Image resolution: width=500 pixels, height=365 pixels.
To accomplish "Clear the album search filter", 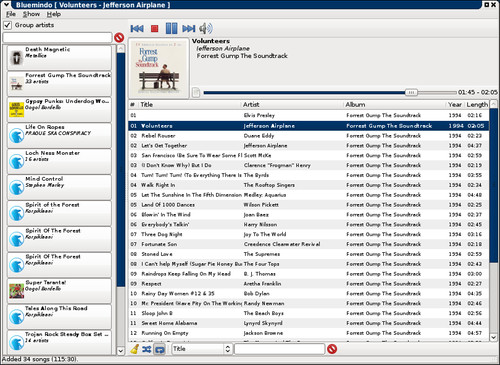I will point(119,38).
